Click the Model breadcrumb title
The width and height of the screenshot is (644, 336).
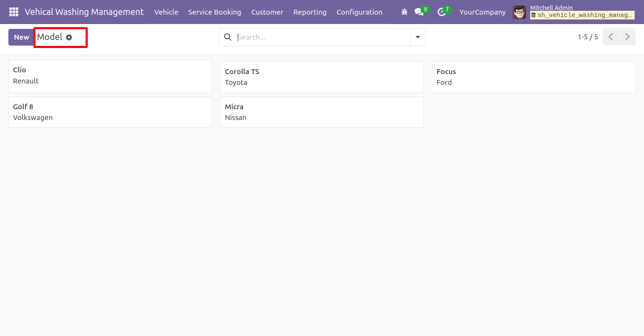pos(50,37)
